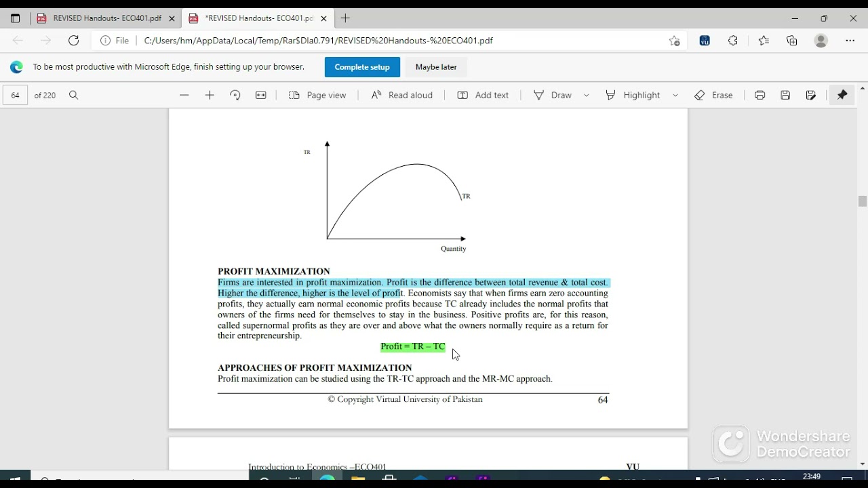Select the Draw tool

[553, 96]
